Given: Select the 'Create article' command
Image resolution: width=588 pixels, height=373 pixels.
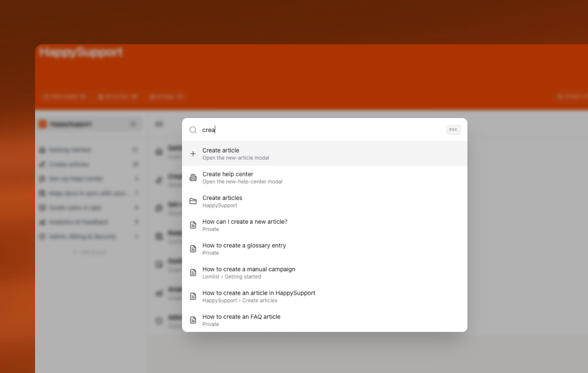Looking at the screenshot, I should pos(324,154).
